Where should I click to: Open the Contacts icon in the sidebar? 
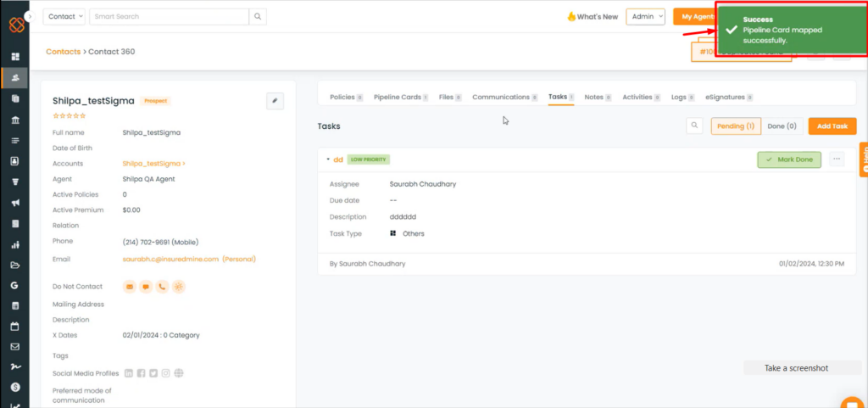point(15,78)
